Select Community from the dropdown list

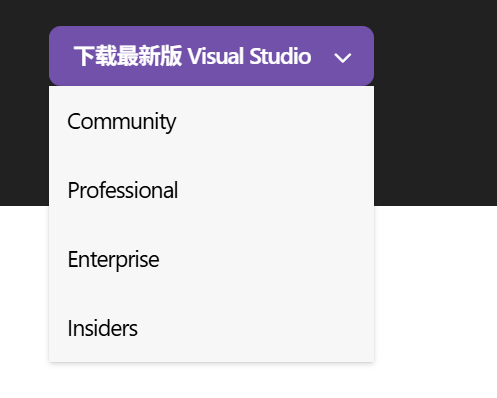pyautogui.click(x=211, y=121)
